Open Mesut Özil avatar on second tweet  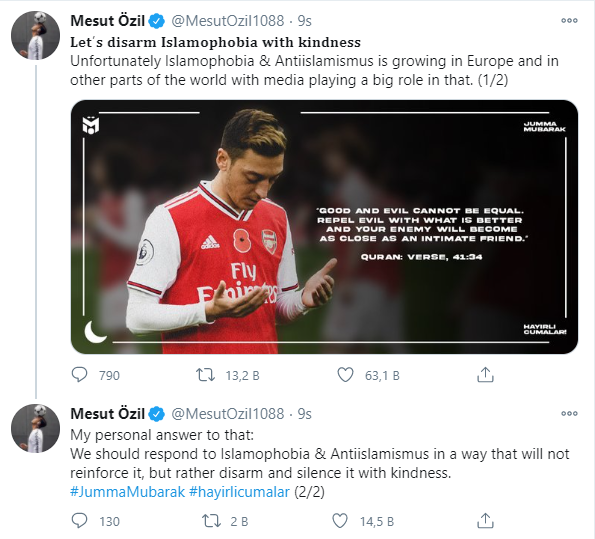point(36,428)
